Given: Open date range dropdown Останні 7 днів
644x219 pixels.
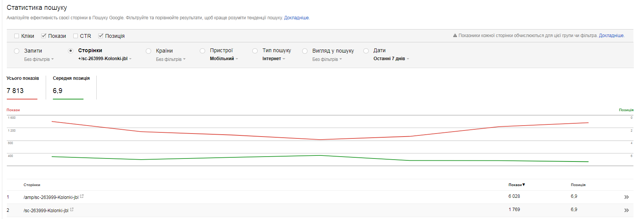Looking at the screenshot, I should click(x=391, y=59).
